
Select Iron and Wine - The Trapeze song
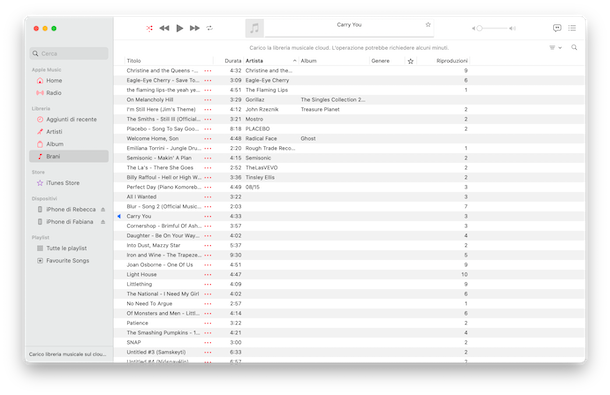coord(164,255)
